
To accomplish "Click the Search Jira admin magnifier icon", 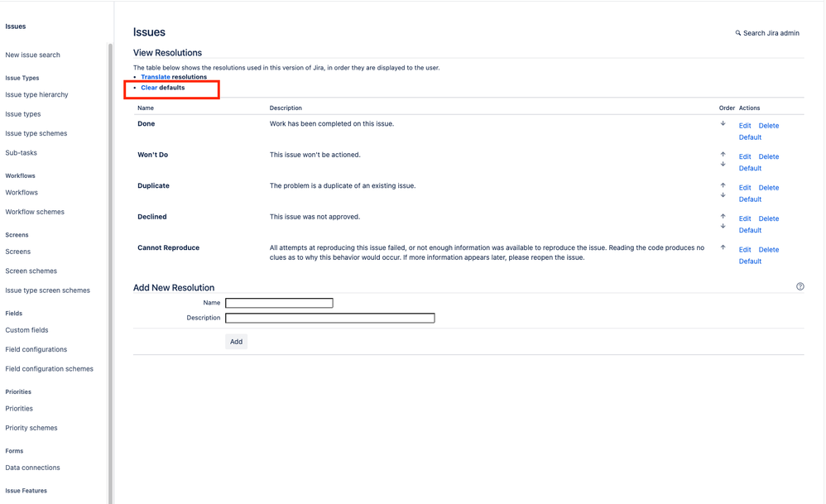I will [x=738, y=32].
